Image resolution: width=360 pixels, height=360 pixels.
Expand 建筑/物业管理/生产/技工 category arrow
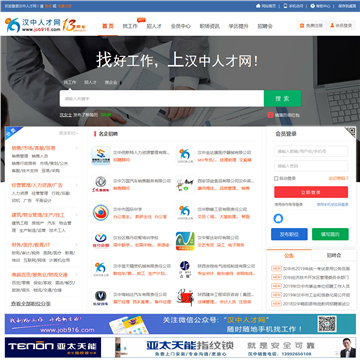coord(77,215)
